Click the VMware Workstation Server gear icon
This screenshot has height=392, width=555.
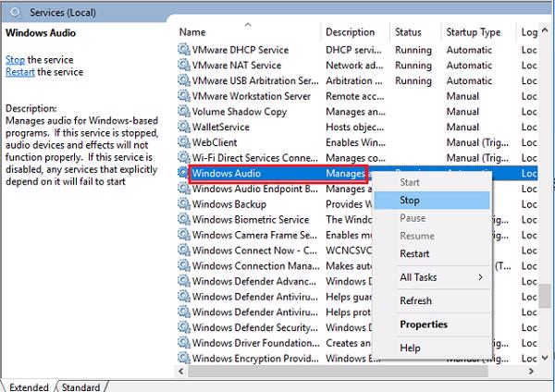tap(184, 96)
